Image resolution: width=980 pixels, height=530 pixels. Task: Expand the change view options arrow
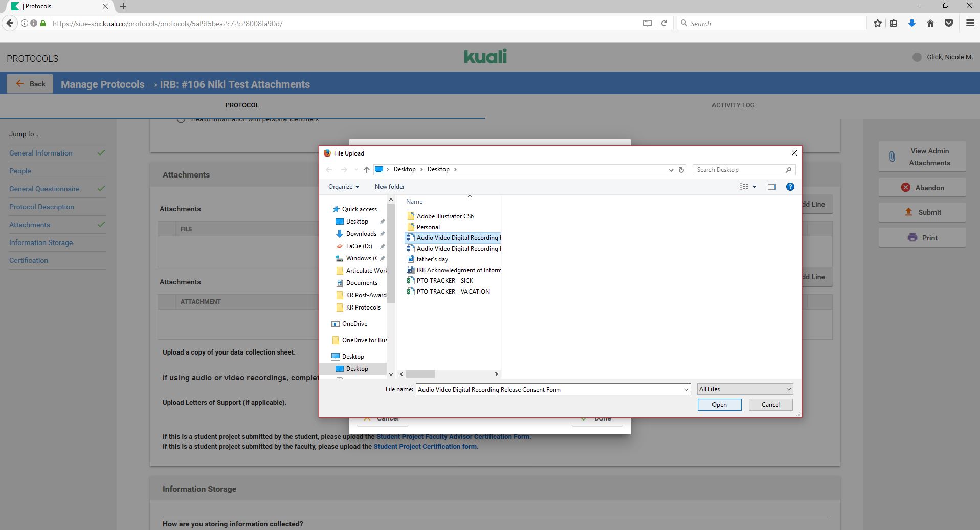pyautogui.click(x=754, y=187)
